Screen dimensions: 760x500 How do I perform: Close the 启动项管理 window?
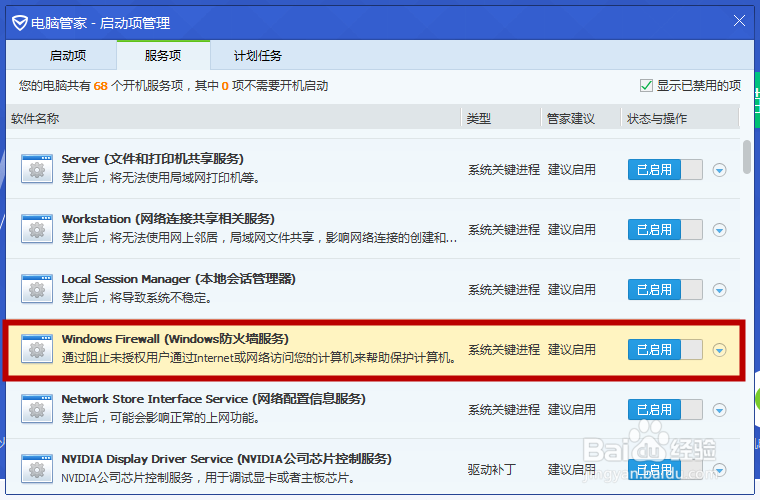click(x=739, y=21)
